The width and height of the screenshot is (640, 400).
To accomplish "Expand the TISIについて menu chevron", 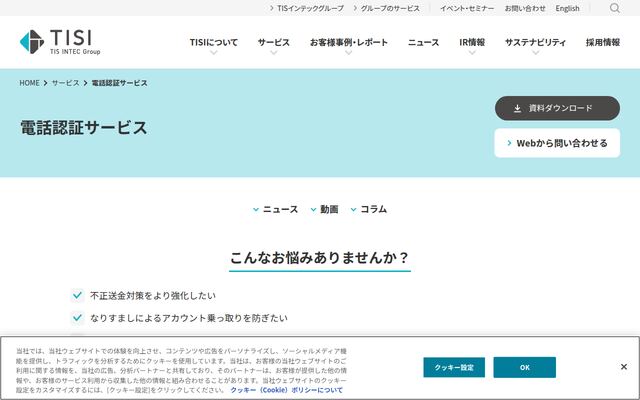I will tap(213, 53).
